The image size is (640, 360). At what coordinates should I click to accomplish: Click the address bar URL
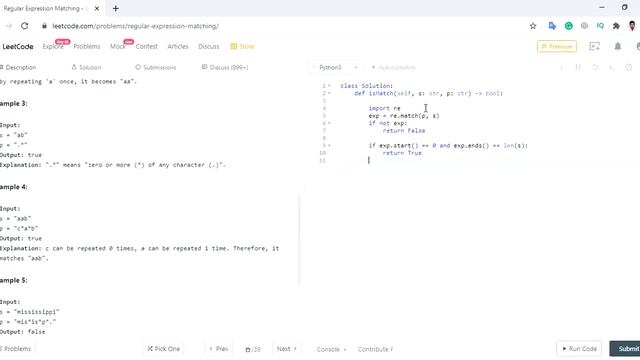(136, 26)
